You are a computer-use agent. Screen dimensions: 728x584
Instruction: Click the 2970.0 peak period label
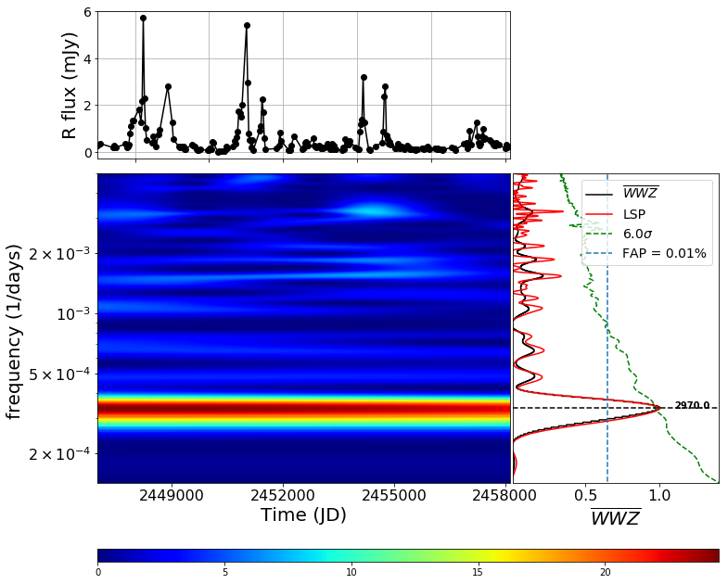[692, 405]
